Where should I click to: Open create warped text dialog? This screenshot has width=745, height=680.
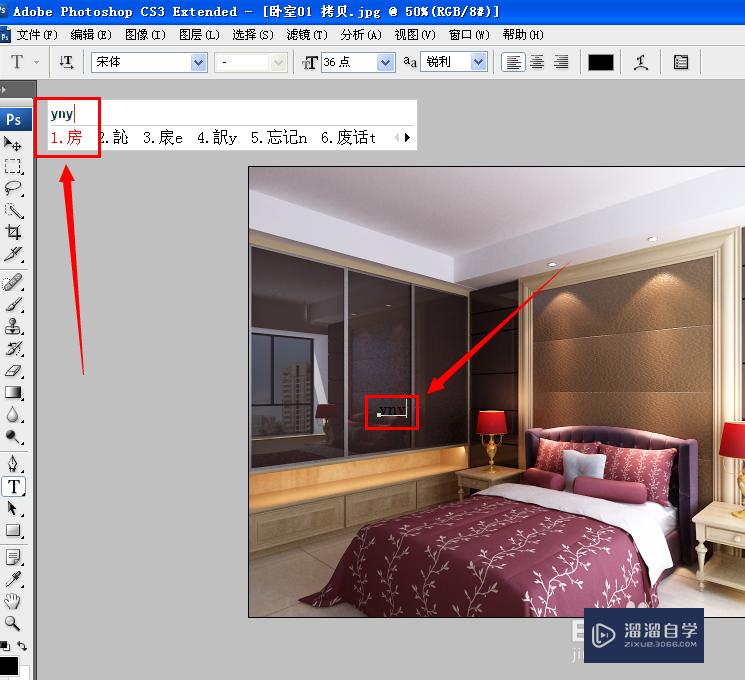640,62
